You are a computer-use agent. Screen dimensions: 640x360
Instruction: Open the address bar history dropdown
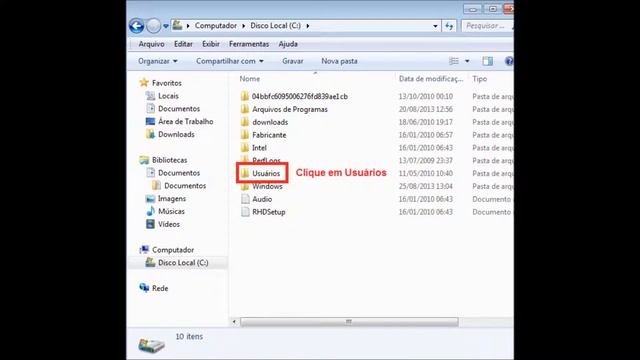[435, 26]
